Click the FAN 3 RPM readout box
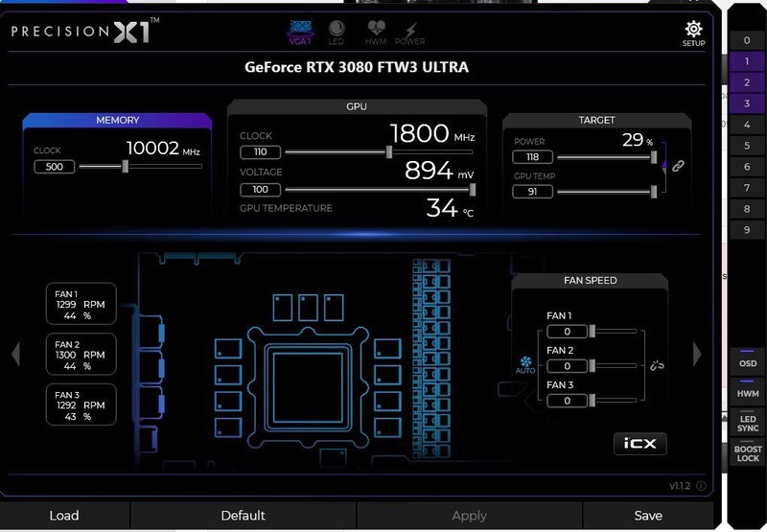Viewport: 767px width, 532px height. point(81,405)
